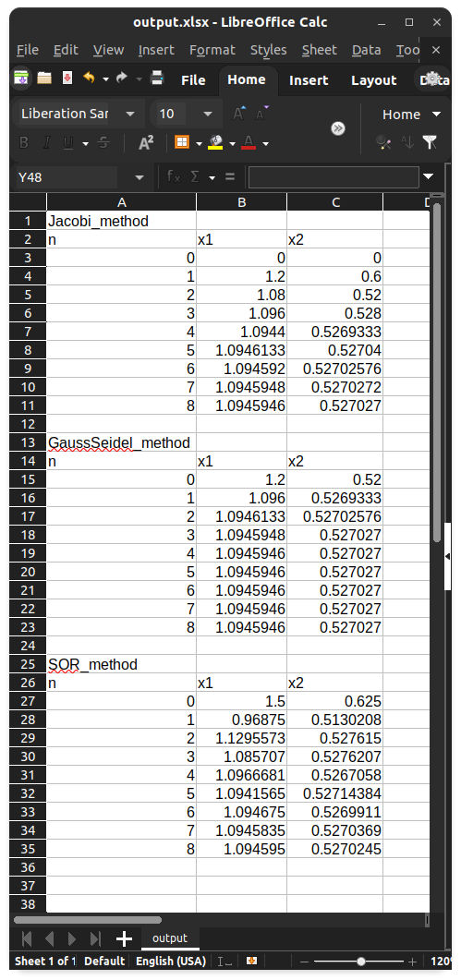Sort data with the sort arrows icon

407,143
